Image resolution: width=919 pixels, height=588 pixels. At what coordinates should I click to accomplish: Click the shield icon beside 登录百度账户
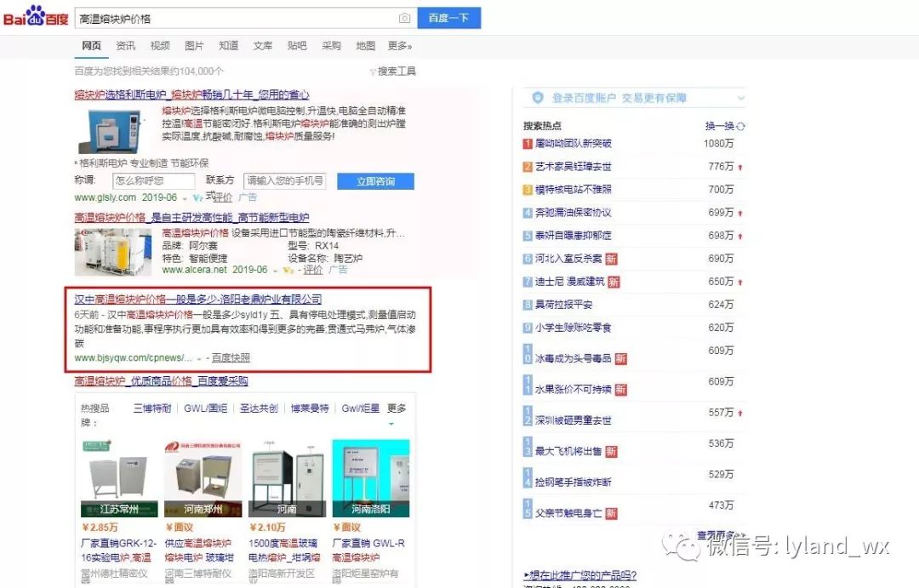[x=538, y=98]
